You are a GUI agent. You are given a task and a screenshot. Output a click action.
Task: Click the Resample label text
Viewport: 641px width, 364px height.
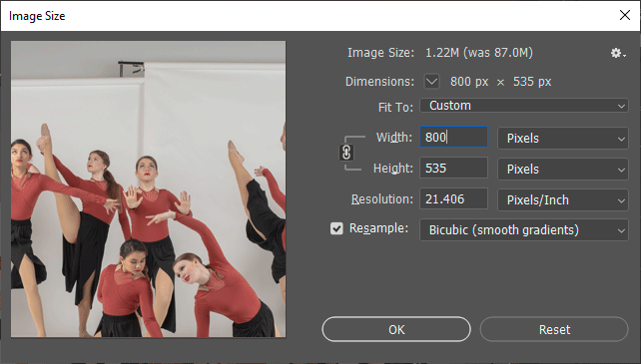coord(378,228)
